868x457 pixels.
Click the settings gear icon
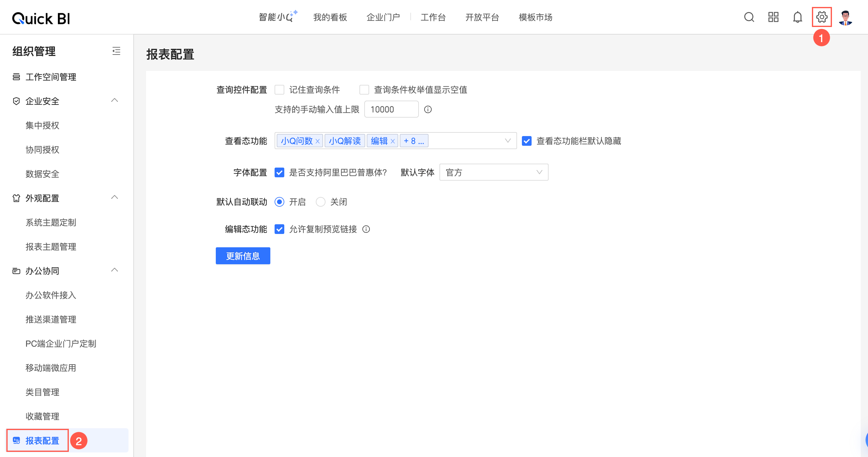(x=822, y=17)
